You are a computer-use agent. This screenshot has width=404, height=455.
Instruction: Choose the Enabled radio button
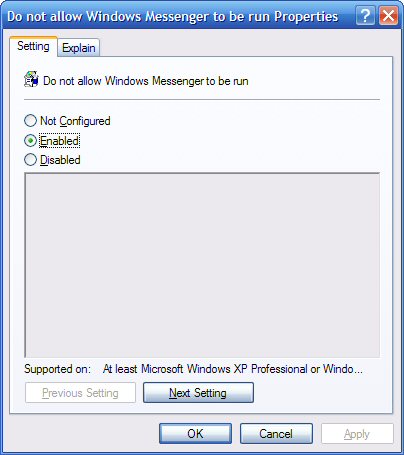pos(30,141)
